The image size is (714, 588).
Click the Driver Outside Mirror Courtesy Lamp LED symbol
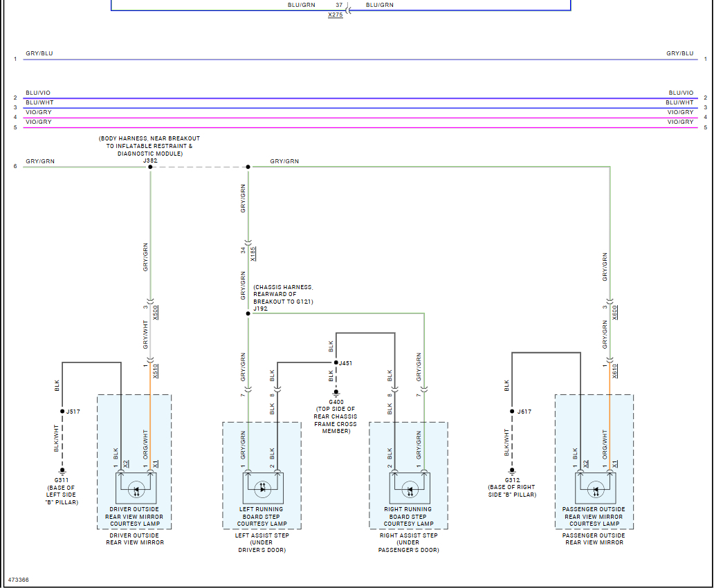[136, 490]
